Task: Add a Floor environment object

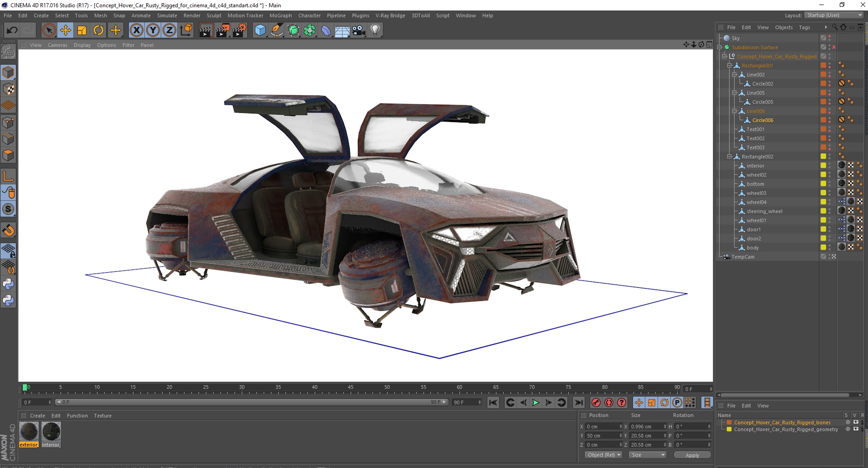Action: click(x=342, y=31)
